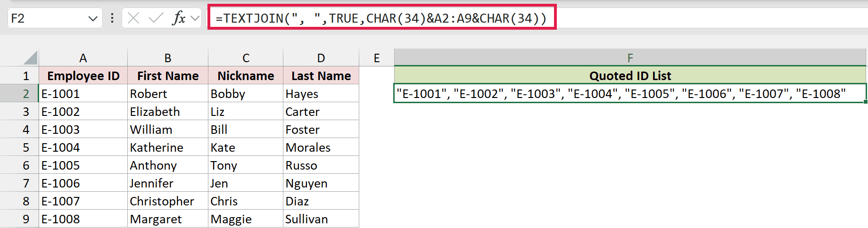This screenshot has width=868, height=228.
Task: Select the cell with the quoted ID list result
Action: 630,93
